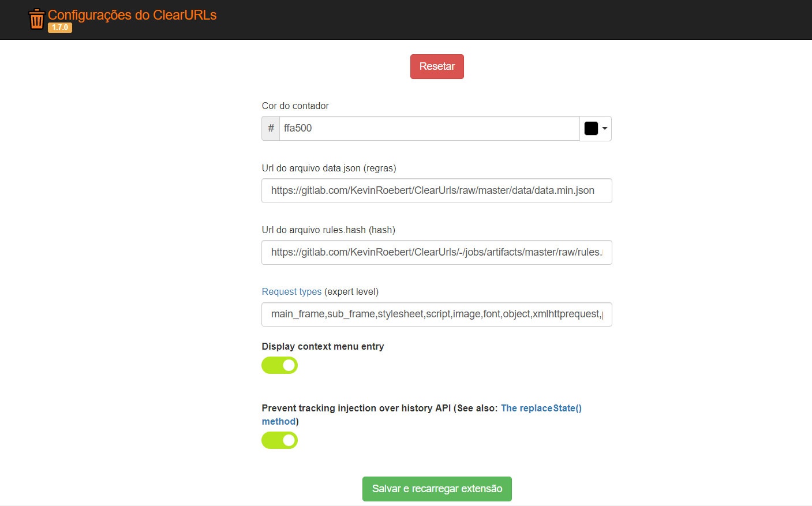Click the # prefix of the color field
The height and width of the screenshot is (506, 812).
pyautogui.click(x=271, y=128)
